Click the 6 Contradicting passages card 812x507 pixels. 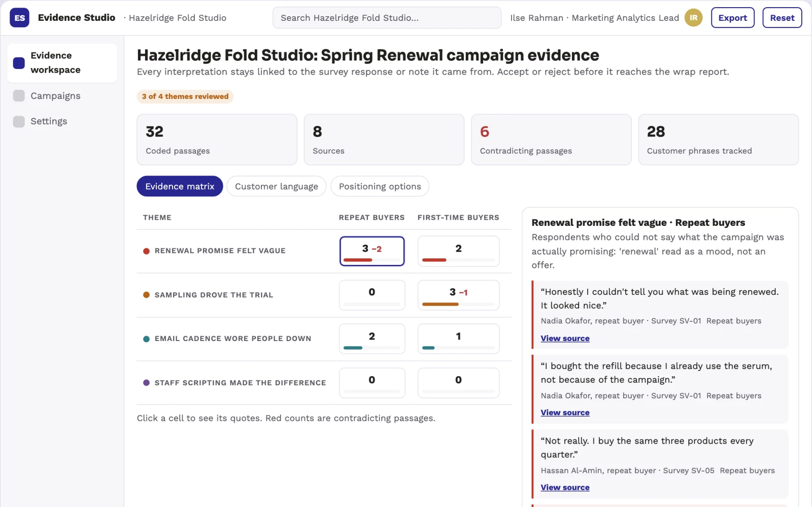tap(551, 140)
